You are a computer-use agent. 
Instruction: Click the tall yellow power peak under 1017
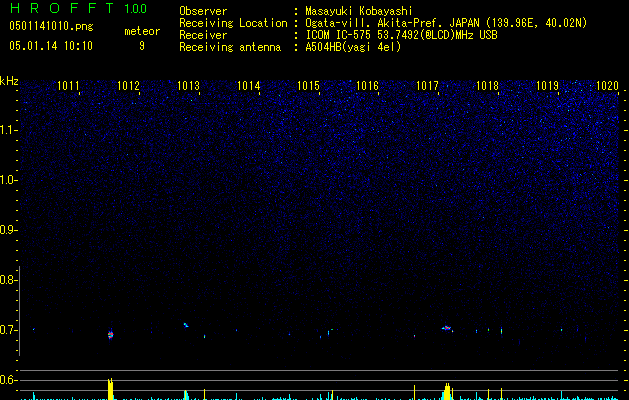tap(447, 392)
